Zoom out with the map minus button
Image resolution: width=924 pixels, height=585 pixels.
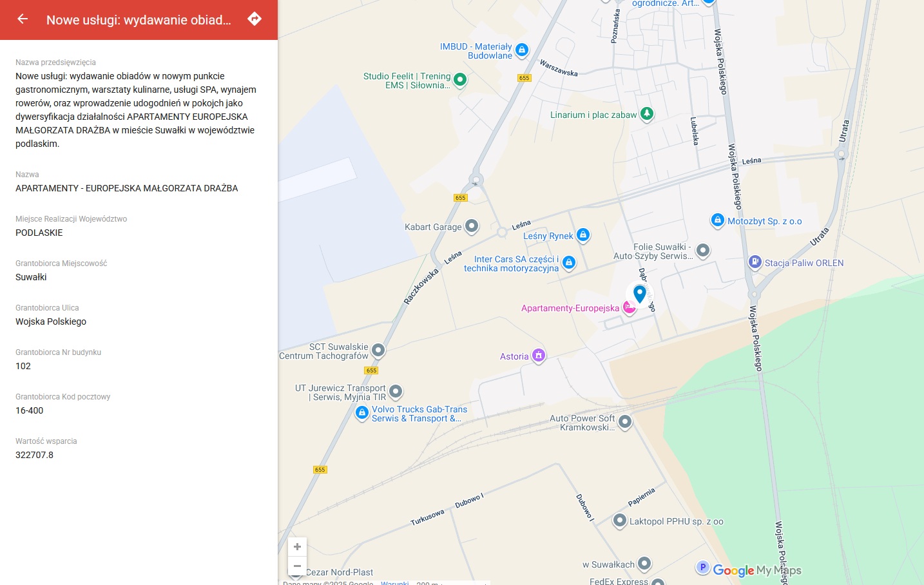(297, 566)
